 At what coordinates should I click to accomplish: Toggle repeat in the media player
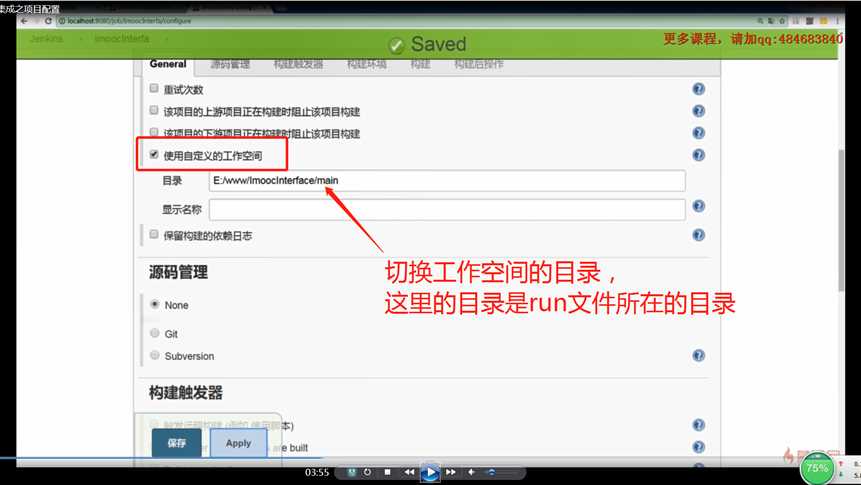pyautogui.click(x=367, y=472)
